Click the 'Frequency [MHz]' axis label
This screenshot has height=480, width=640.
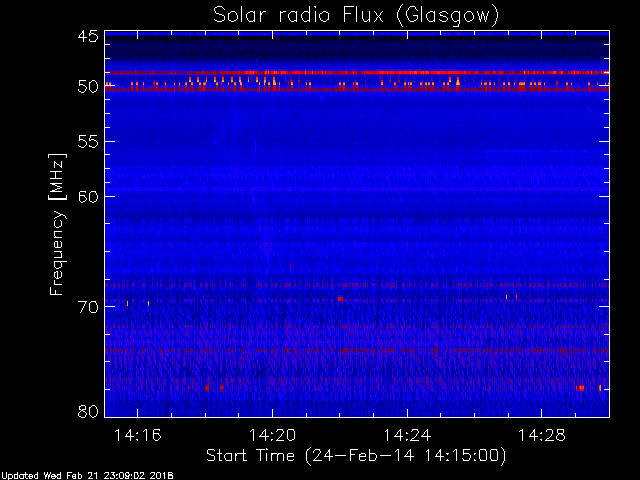click(x=57, y=224)
